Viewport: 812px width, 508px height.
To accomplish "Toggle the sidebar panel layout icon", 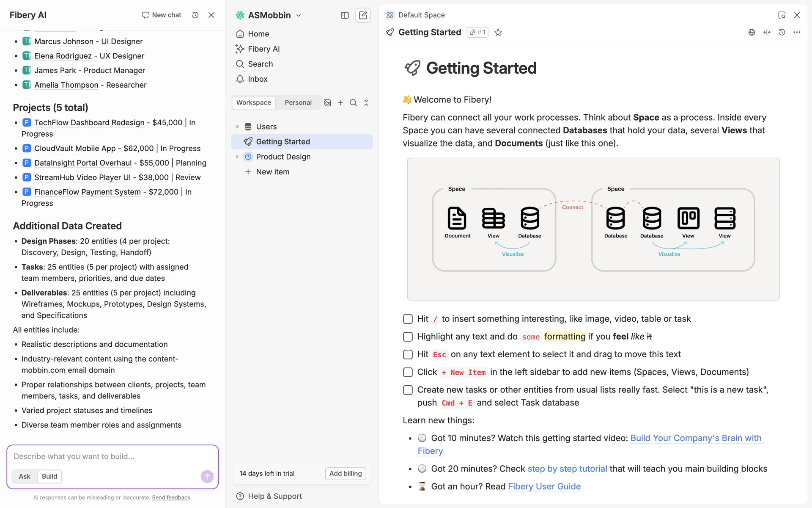I will coord(345,15).
